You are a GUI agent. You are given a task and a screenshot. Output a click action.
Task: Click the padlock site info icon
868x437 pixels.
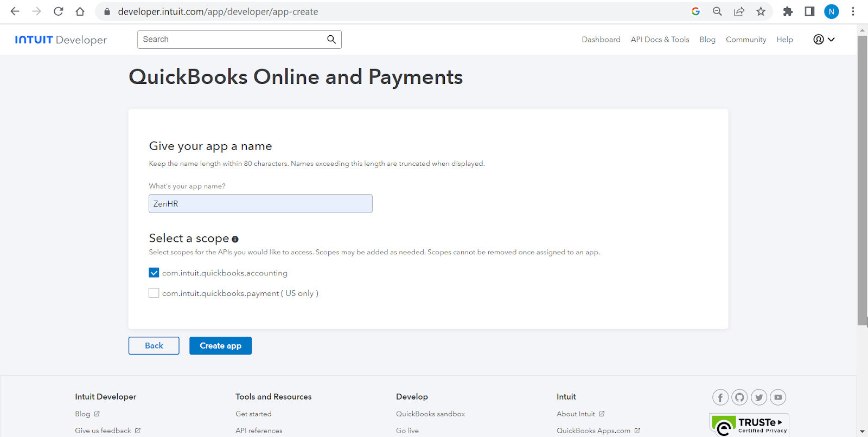tap(107, 11)
